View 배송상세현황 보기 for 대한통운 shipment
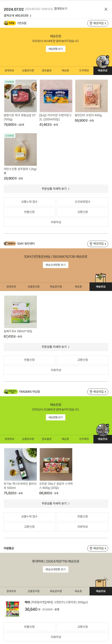The width and height of the screenshot is (112, 644). pos(56,265)
